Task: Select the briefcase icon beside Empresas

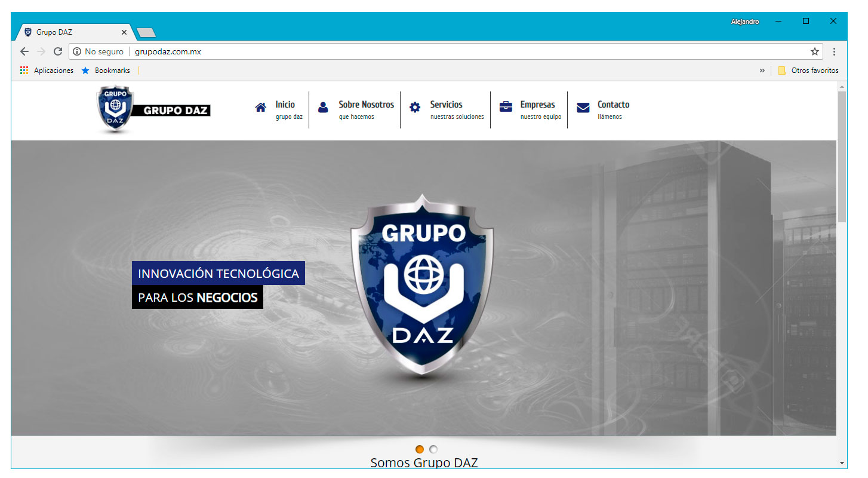Action: 506,106
